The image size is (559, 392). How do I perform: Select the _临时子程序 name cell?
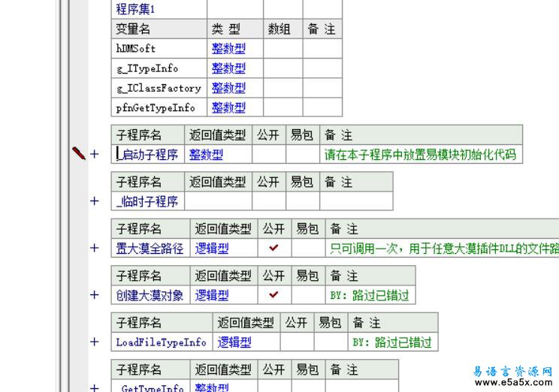click(148, 201)
